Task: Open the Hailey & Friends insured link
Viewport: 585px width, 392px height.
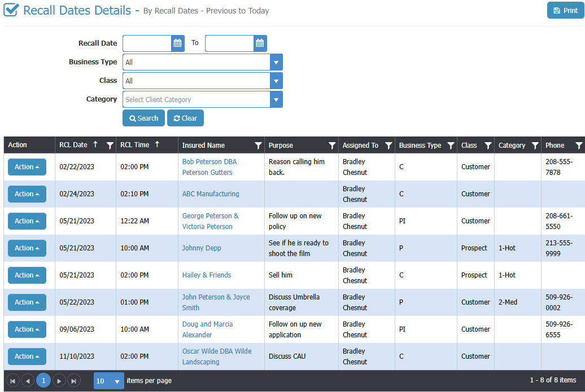Action: 206,275
